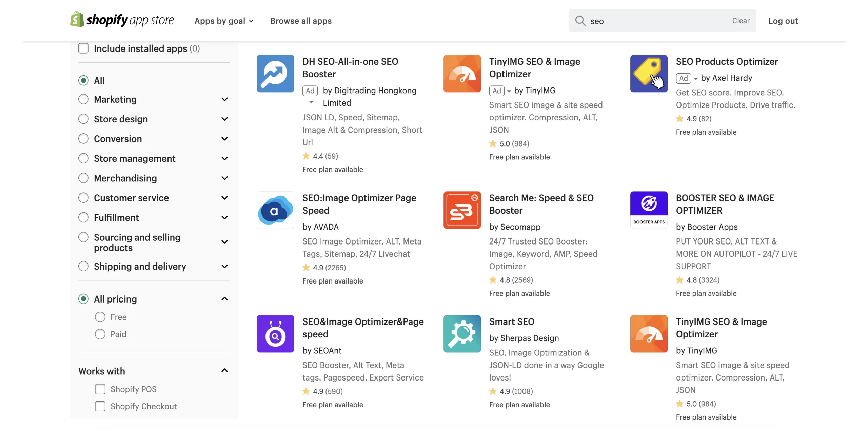
Task: Open TinyIMG by TinyIMG bottom app icon
Action: click(x=649, y=334)
